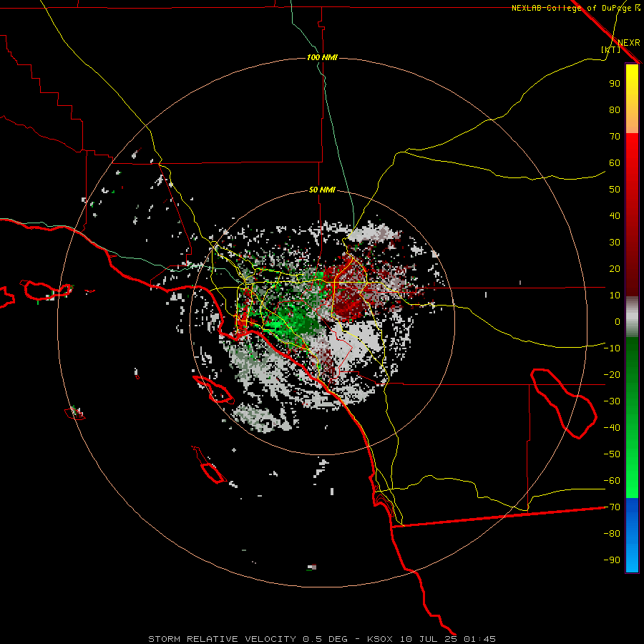Click the NEXLAB-College of DuPage header text

tap(571, 8)
